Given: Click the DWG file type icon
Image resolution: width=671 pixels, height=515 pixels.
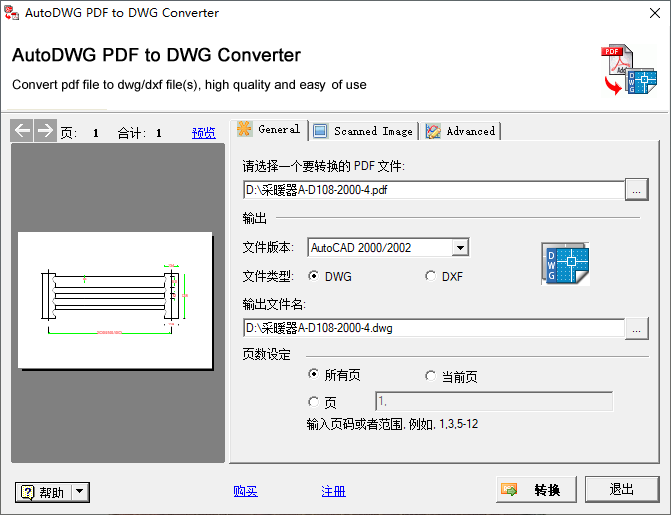Looking at the screenshot, I should (565, 264).
